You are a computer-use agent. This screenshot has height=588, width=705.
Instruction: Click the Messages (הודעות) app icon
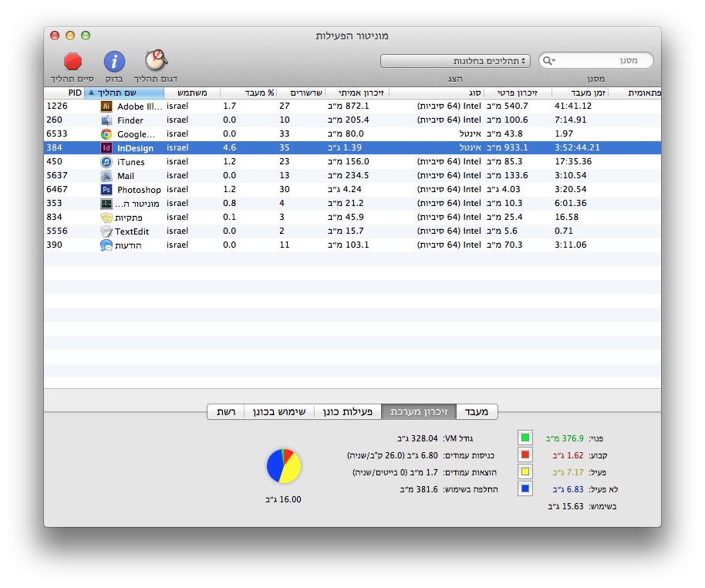point(106,245)
